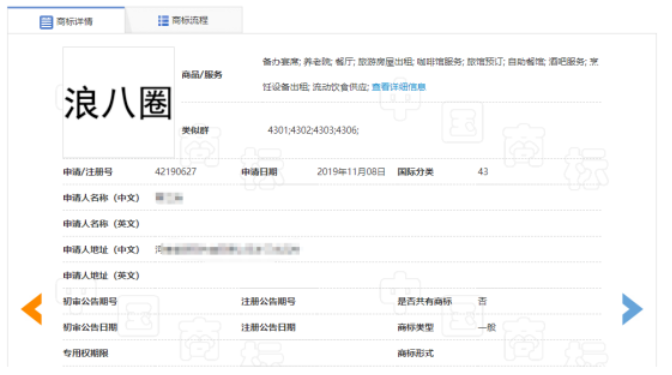The height and width of the screenshot is (375, 672).
Task: Click the 申请/注册号 label
Action: pos(88,172)
